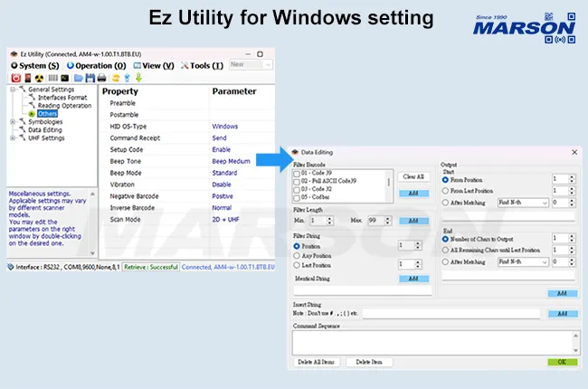Select After Matching radio under Start
The height and width of the screenshot is (389, 588).
click(x=445, y=203)
